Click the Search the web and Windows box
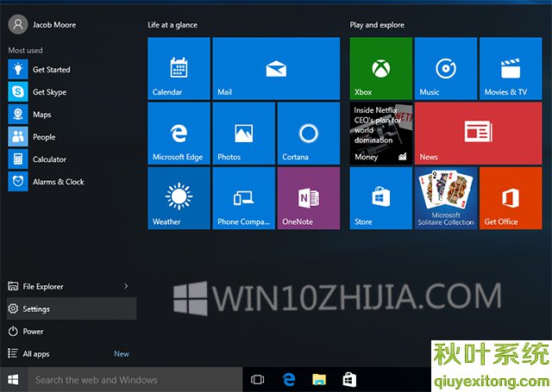 click(135, 380)
